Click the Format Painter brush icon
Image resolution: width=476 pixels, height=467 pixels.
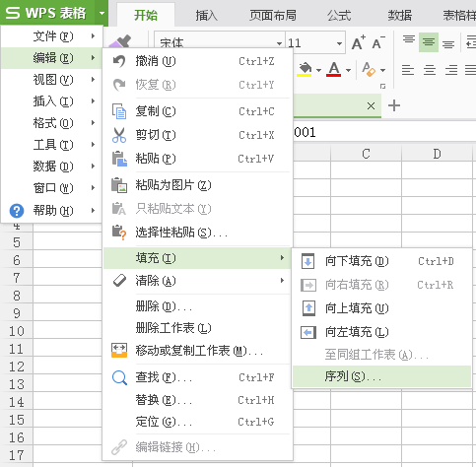coord(120,41)
